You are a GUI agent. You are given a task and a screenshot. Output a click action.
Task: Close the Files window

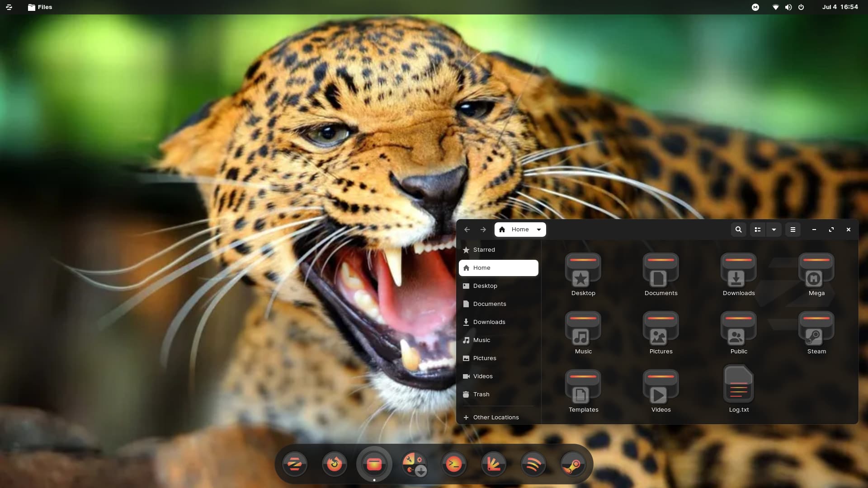849,230
